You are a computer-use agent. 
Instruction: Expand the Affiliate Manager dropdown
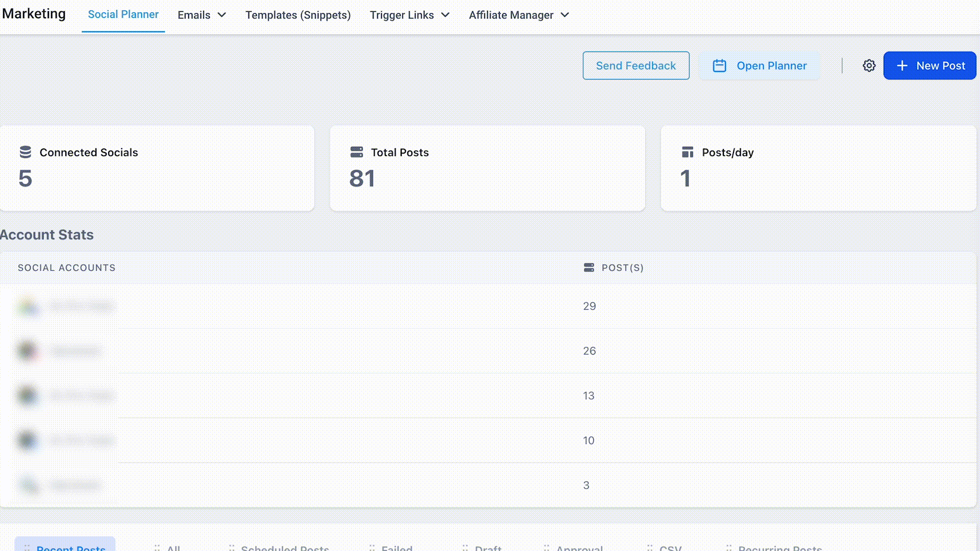coord(565,15)
